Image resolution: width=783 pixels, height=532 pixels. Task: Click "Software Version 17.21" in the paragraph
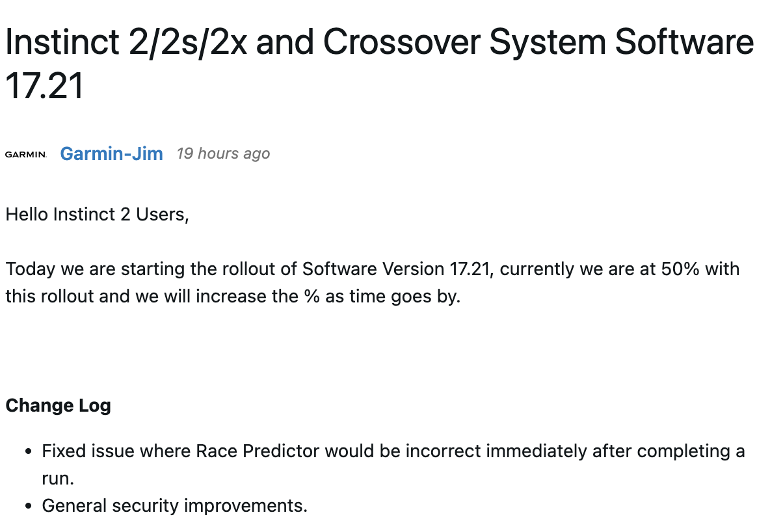(x=395, y=269)
